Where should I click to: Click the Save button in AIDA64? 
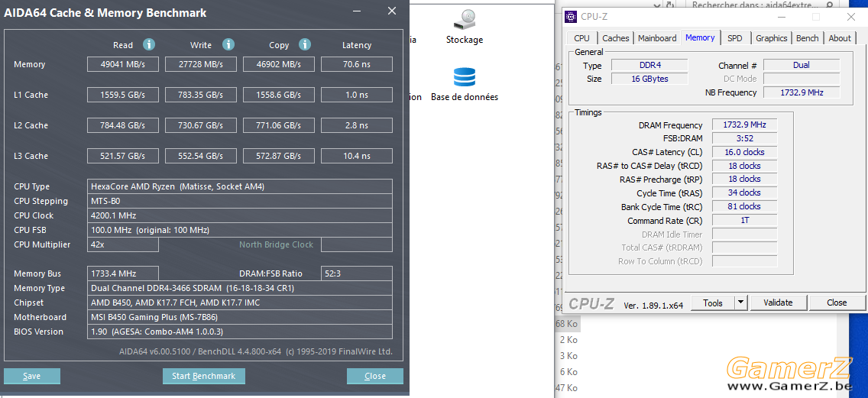31,376
